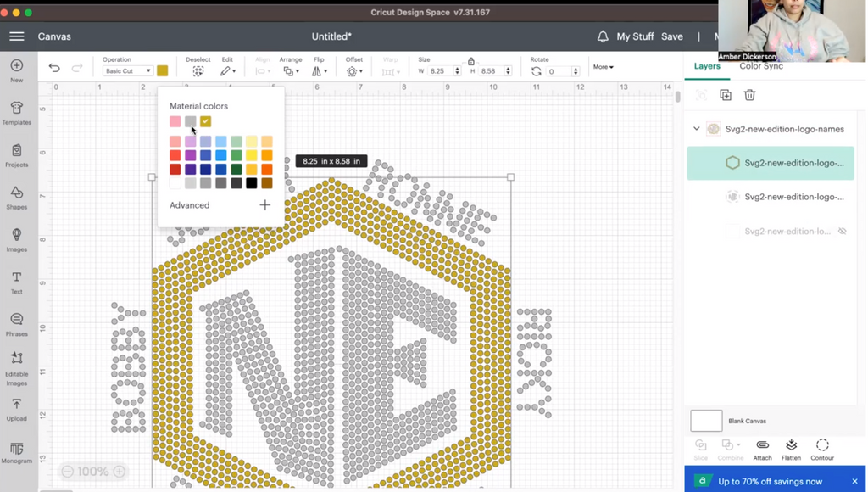
Task: Switch to the Color Sync tab
Action: [760, 66]
